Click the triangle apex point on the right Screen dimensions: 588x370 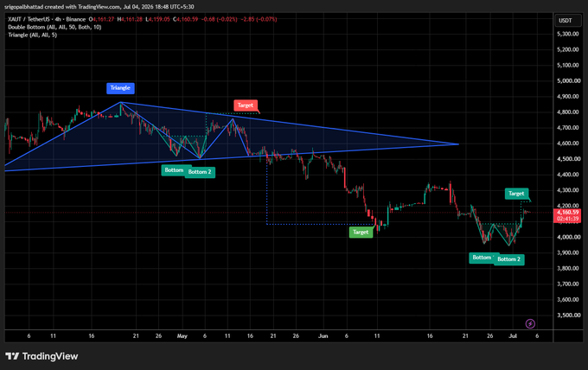click(458, 144)
